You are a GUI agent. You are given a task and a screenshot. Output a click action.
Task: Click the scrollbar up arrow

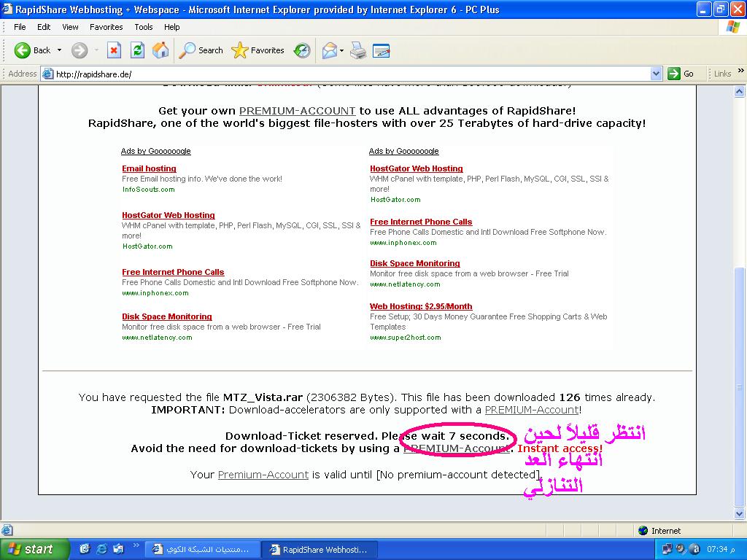point(740,91)
